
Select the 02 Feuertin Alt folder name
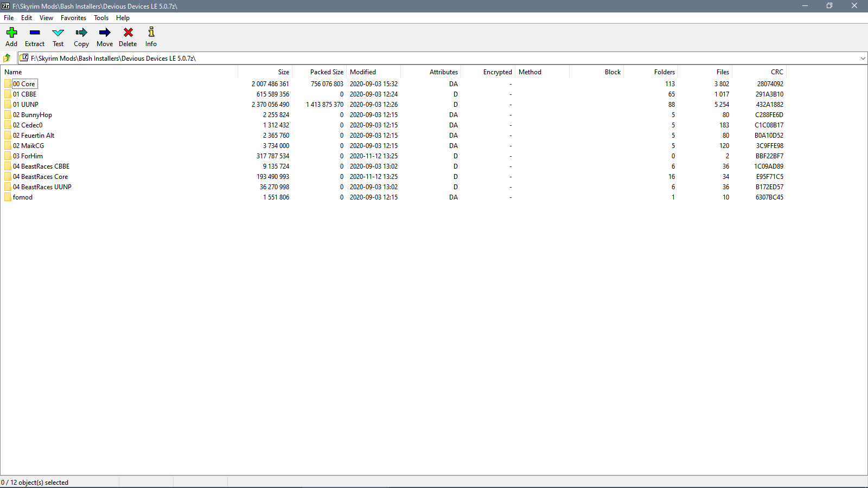tap(34, 136)
